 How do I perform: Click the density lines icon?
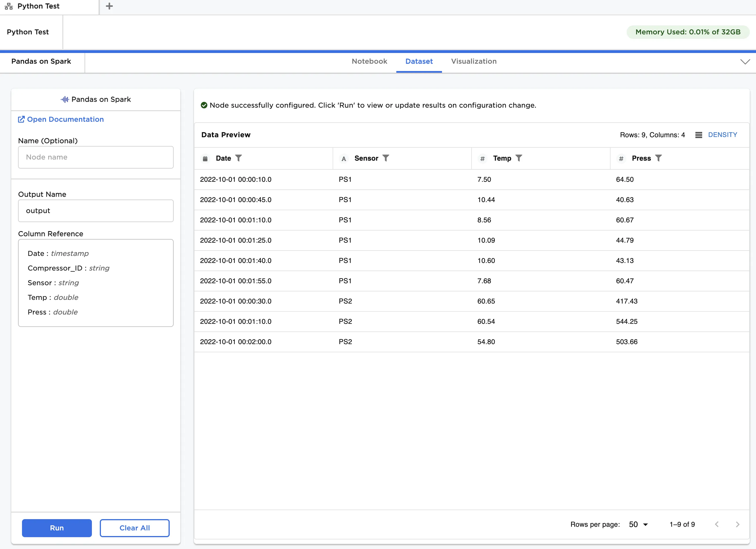[x=699, y=135]
